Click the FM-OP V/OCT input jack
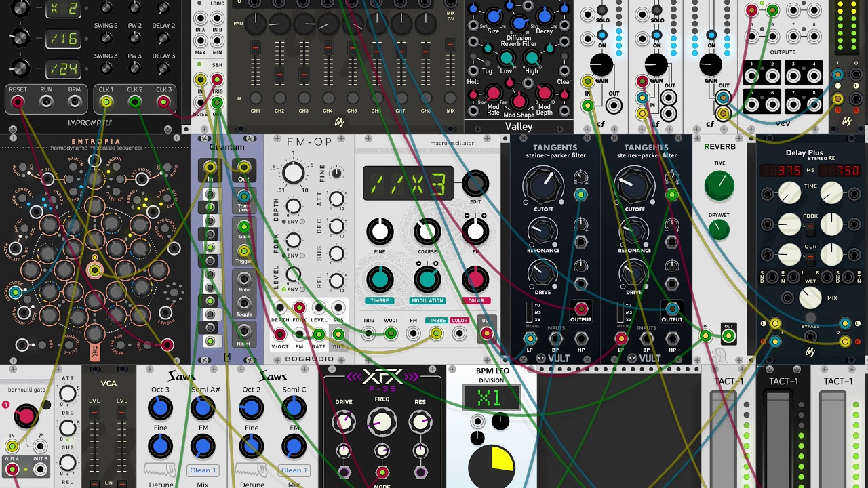 pyautogui.click(x=279, y=334)
